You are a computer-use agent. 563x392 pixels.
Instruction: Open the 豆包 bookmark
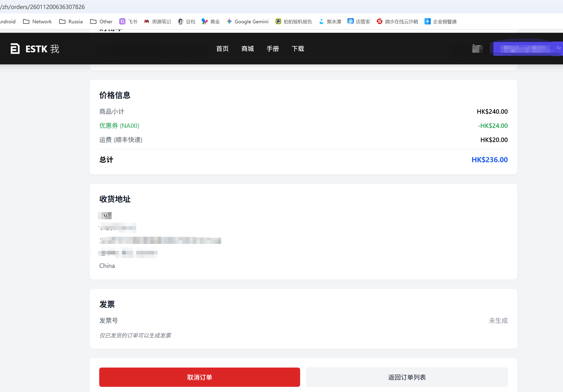(x=186, y=22)
